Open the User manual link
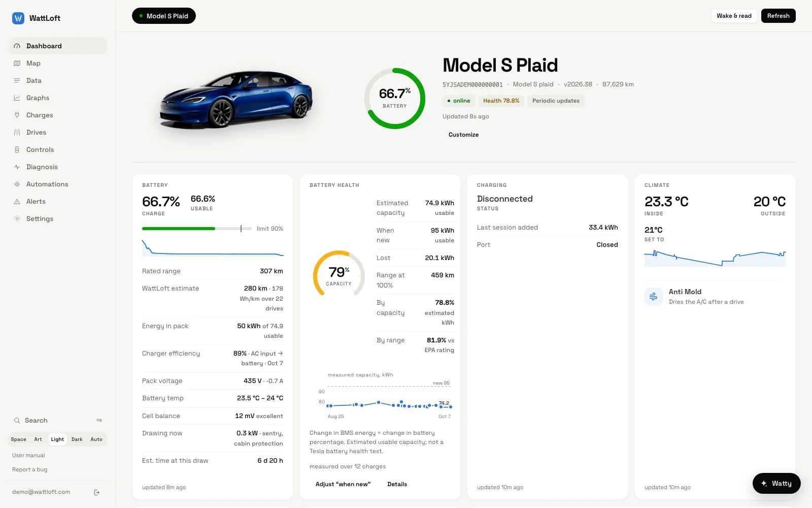Image resolution: width=812 pixels, height=508 pixels. click(28, 455)
